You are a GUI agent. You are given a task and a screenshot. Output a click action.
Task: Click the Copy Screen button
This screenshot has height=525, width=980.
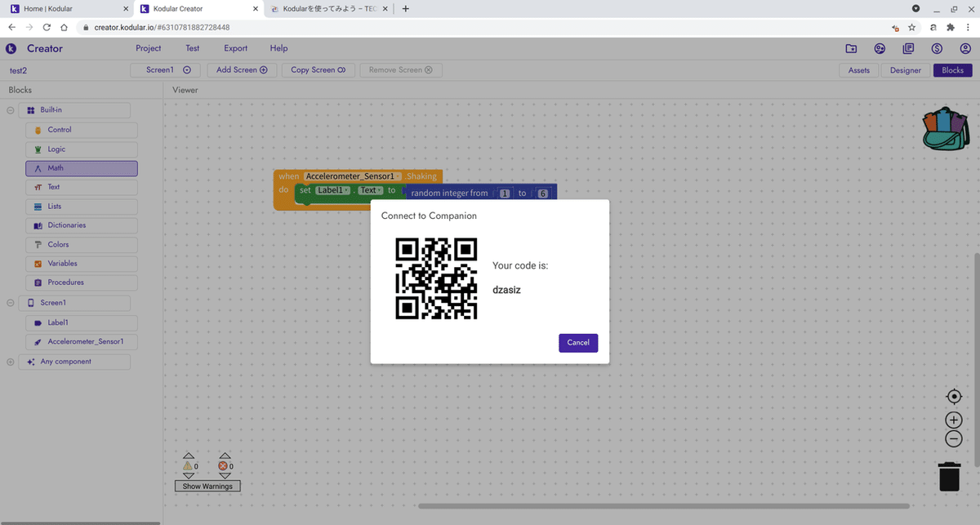pyautogui.click(x=318, y=70)
